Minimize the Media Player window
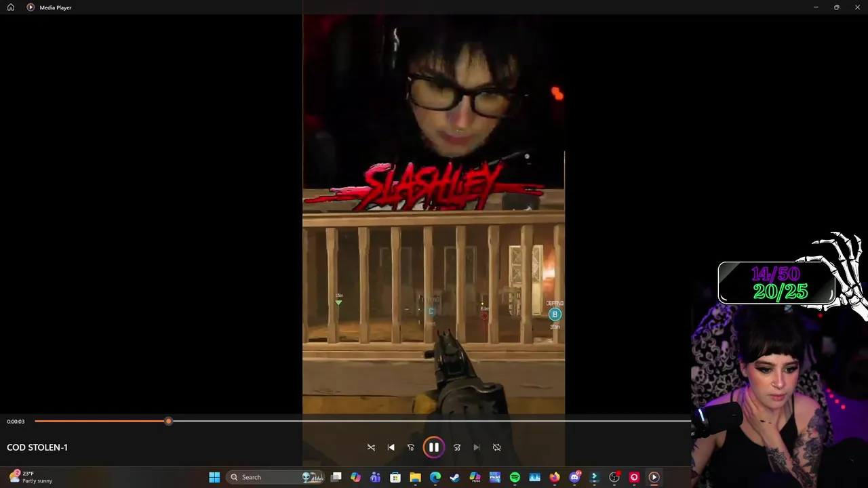868x488 pixels. pyautogui.click(x=816, y=7)
